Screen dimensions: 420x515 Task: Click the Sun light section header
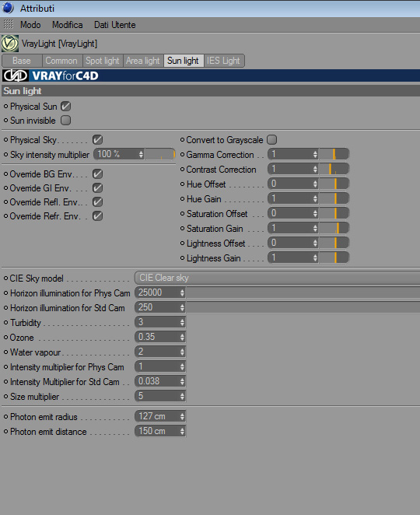point(211,91)
